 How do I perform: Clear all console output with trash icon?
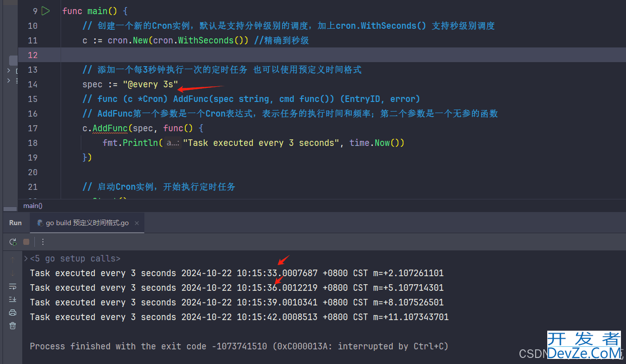pyautogui.click(x=13, y=326)
